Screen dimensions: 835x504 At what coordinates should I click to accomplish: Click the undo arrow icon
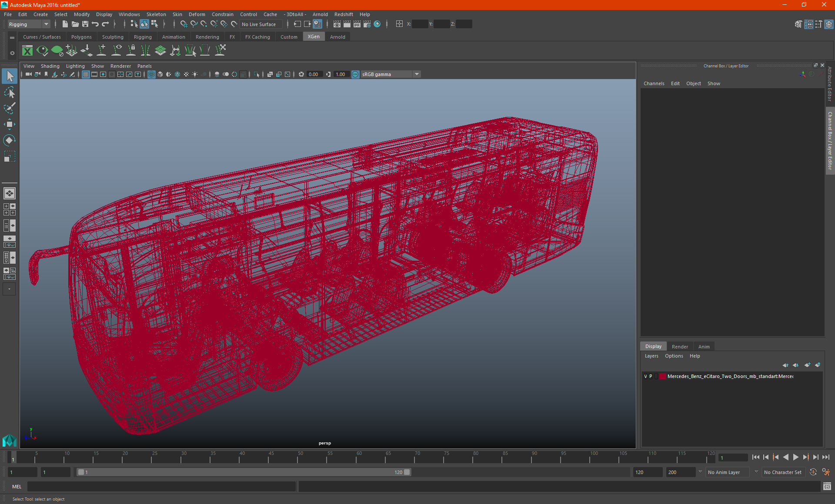point(95,24)
